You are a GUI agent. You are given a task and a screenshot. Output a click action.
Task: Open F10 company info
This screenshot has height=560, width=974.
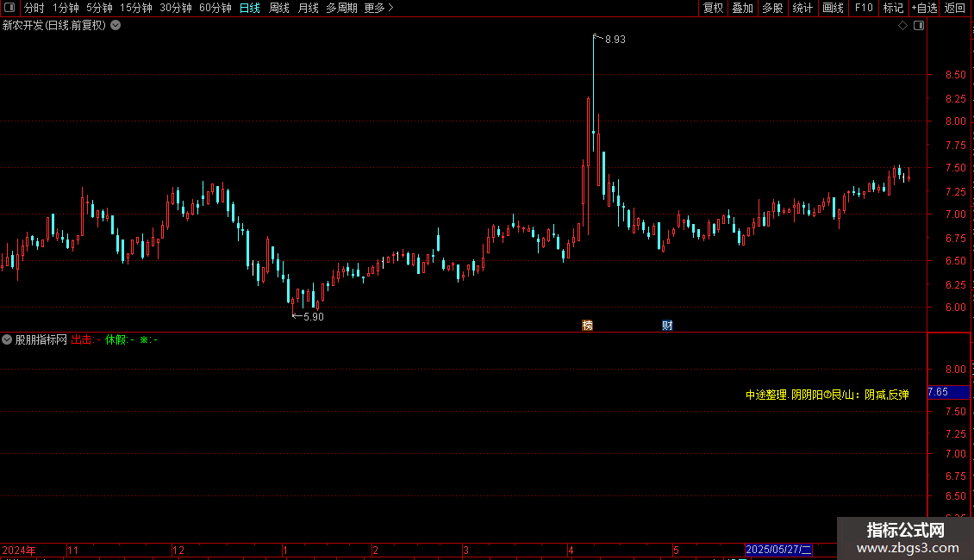864,8
